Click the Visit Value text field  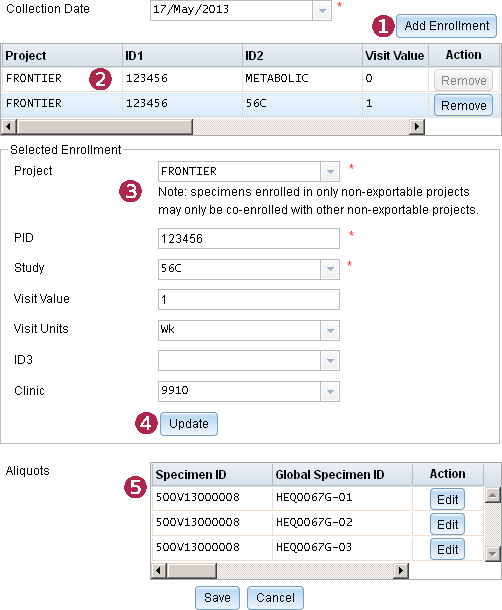coord(249,300)
